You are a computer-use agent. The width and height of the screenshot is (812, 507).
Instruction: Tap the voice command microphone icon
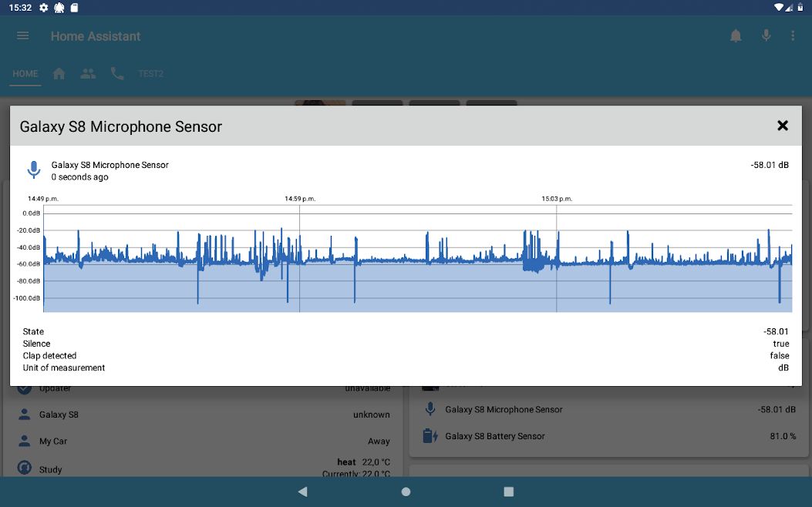(x=766, y=35)
